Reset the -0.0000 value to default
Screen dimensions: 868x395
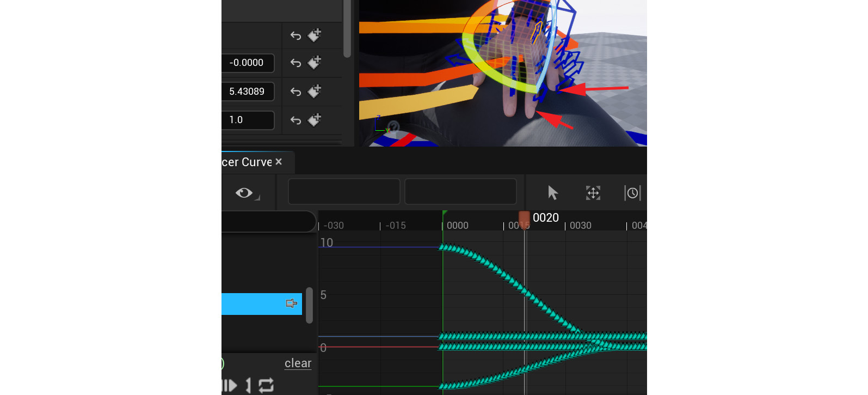coord(296,63)
